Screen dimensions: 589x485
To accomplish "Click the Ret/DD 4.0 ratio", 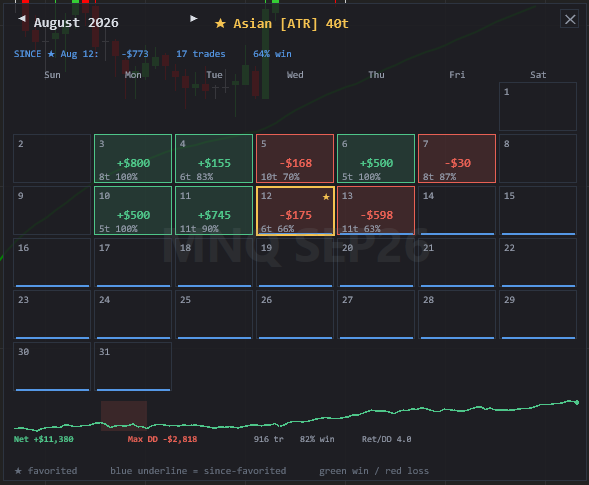I will pyautogui.click(x=387, y=439).
